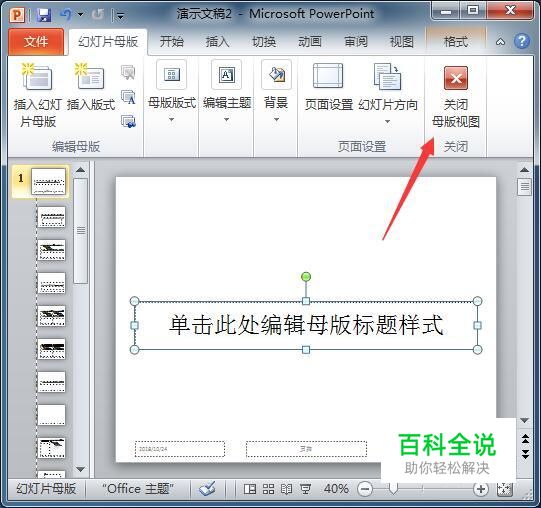Switch to the 开始 tab

click(x=171, y=42)
